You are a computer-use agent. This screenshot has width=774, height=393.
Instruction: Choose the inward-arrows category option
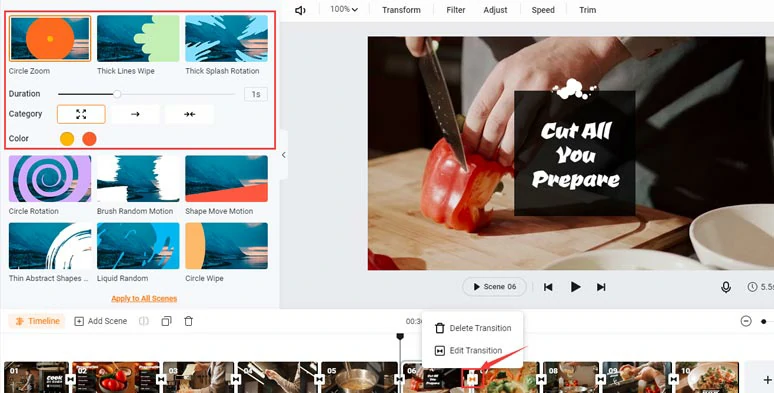tap(190, 114)
